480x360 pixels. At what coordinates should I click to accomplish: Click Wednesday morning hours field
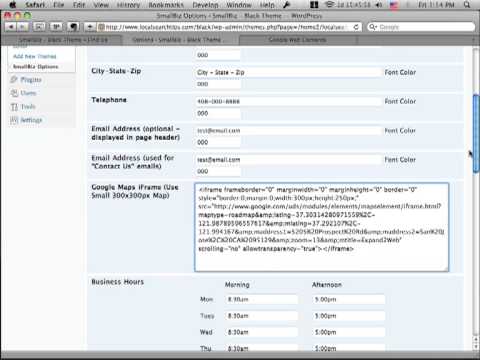(x=262, y=332)
